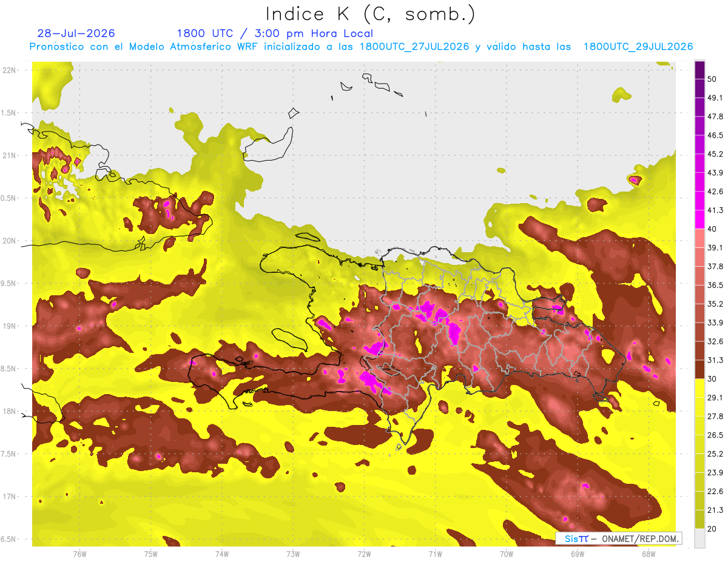Click the "35.2" color scale label
This screenshot has width=728, height=562.
715,304
